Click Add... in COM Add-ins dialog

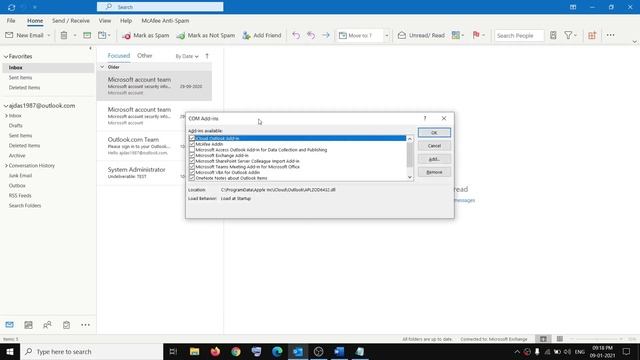434,159
